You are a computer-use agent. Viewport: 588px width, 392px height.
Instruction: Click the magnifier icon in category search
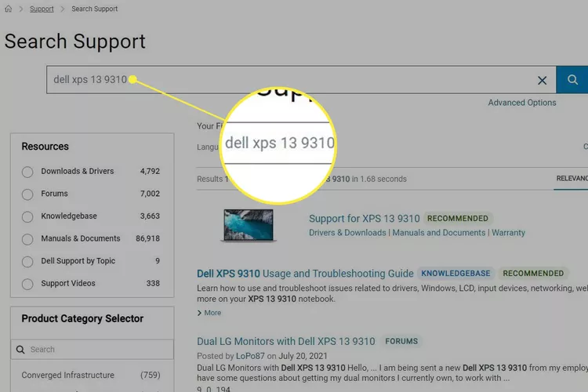tap(20, 350)
